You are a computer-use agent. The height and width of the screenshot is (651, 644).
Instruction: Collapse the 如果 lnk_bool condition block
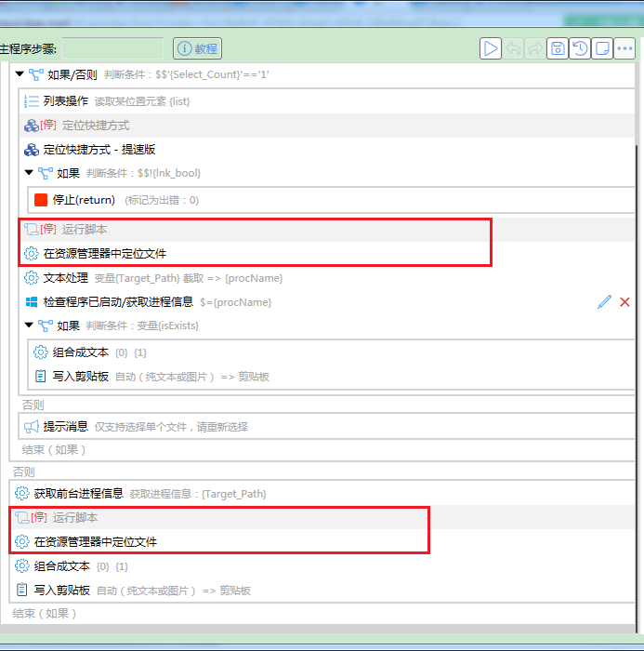tap(29, 173)
